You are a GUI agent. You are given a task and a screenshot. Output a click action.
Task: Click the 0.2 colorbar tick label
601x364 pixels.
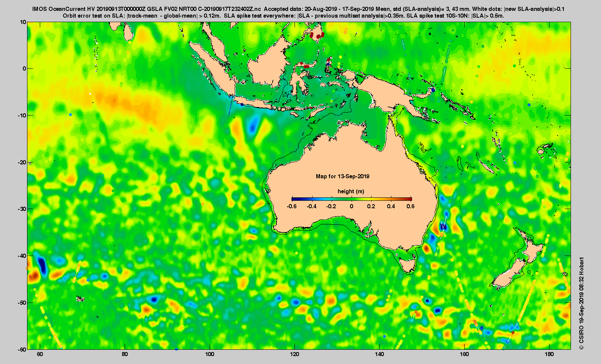click(x=371, y=206)
